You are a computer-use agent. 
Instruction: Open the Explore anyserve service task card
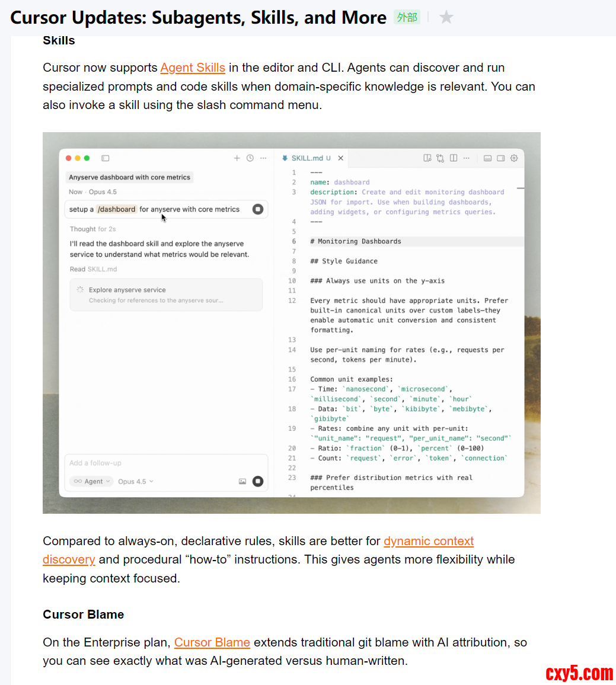pyautogui.click(x=166, y=295)
